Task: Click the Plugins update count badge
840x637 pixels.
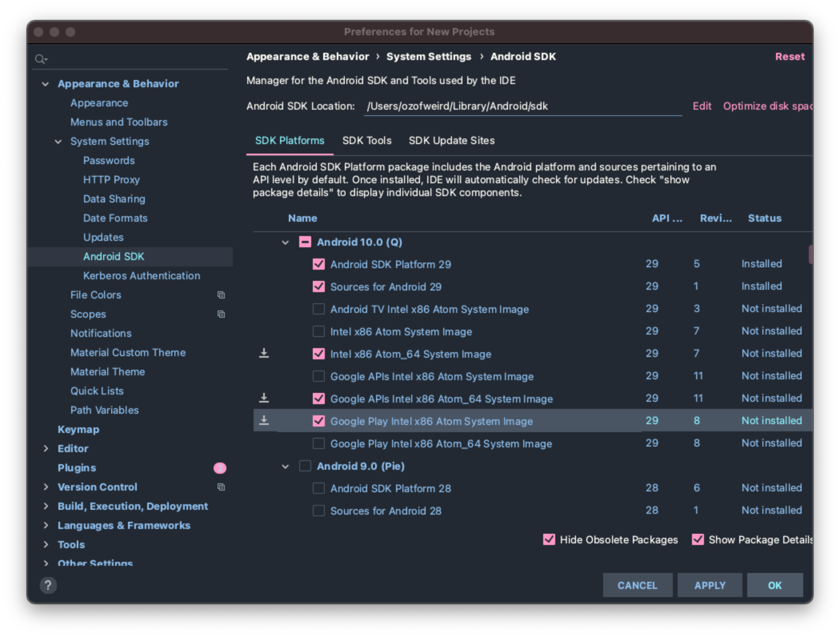Action: [x=220, y=468]
